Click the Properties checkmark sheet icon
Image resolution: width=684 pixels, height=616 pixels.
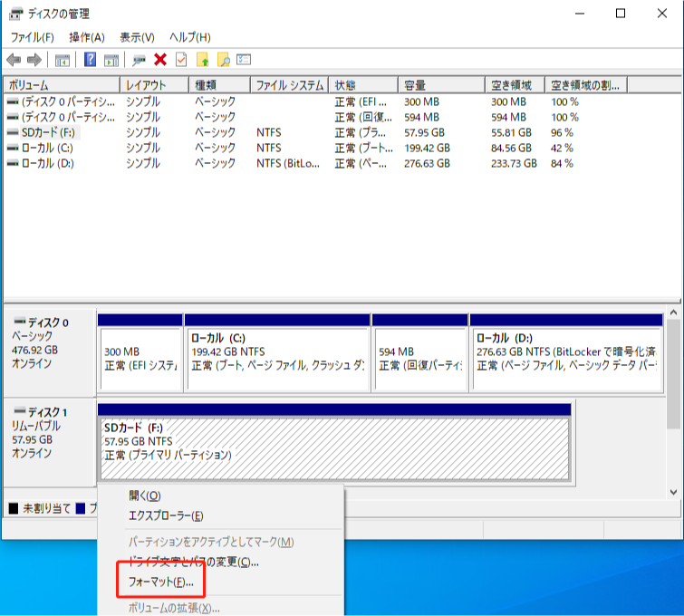[x=181, y=60]
